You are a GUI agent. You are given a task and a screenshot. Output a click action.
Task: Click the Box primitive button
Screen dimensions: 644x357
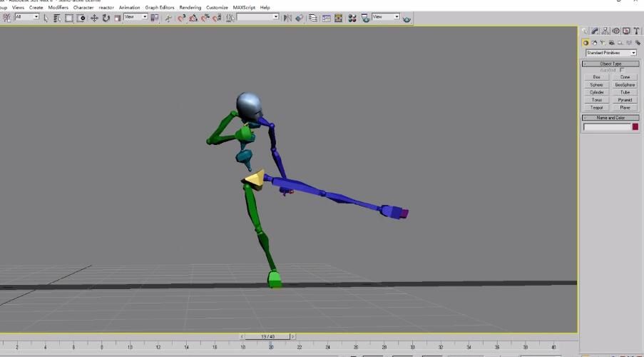(x=597, y=77)
